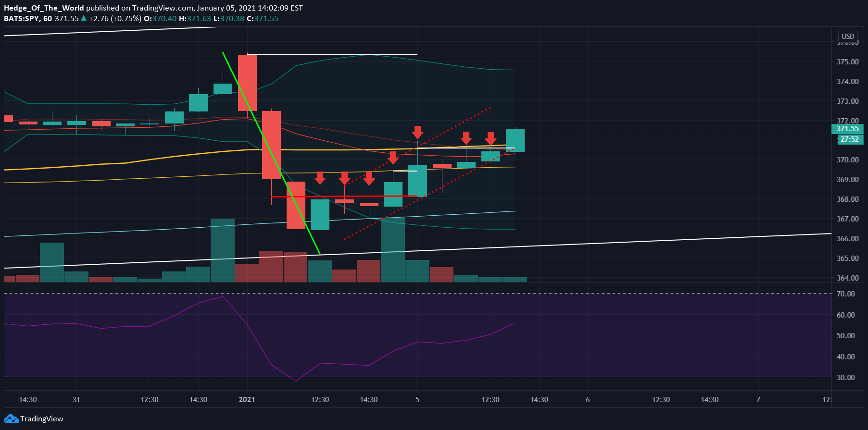Viewport: 868px width, 430px height.
Task: Click the BATS:SPY, 60 symbol label
Action: point(28,19)
